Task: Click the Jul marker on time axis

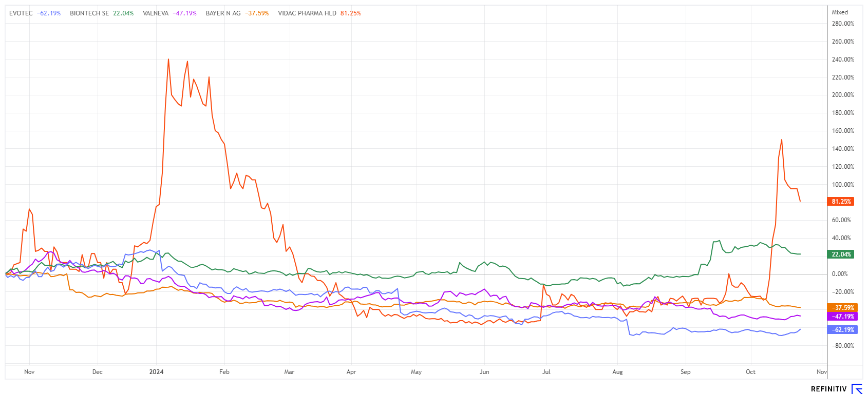Action: (x=546, y=372)
